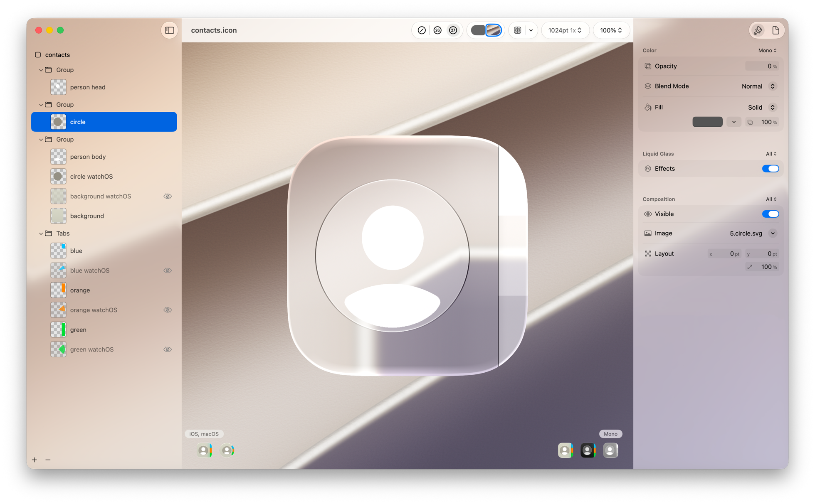
Task: Collapse the Group containing circle
Action: (x=41, y=105)
